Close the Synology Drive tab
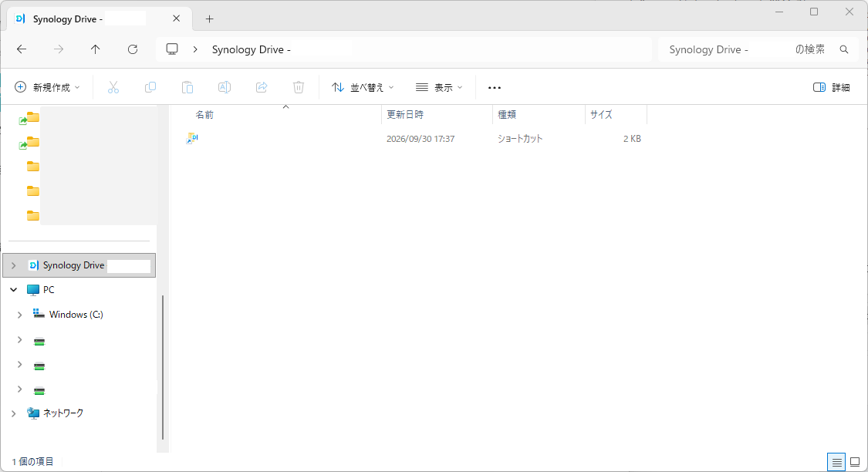The height and width of the screenshot is (472, 868). [x=176, y=19]
